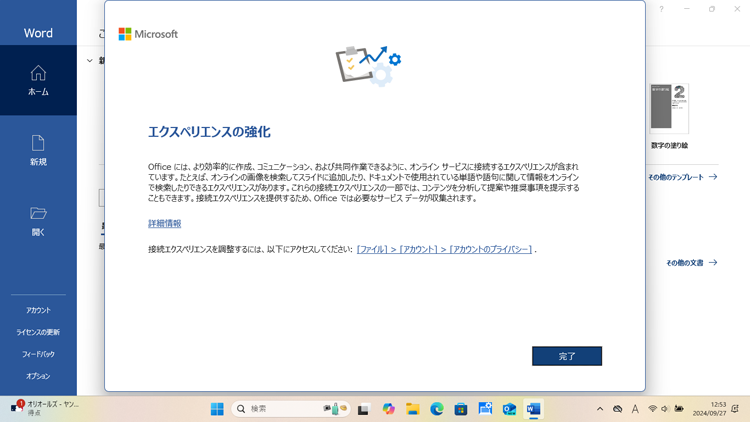Open the 詳細情報 link
Image resolution: width=750 pixels, height=422 pixels.
[164, 224]
